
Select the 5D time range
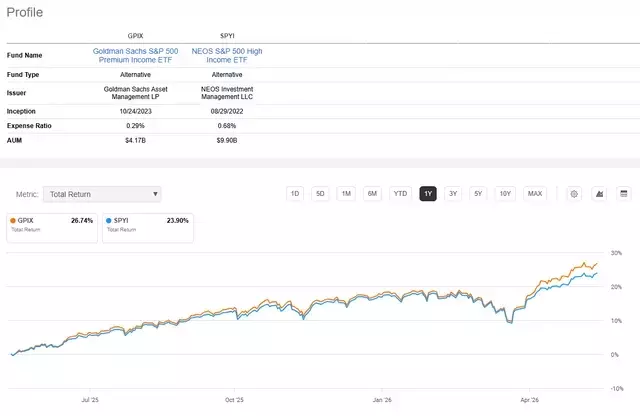pos(320,194)
